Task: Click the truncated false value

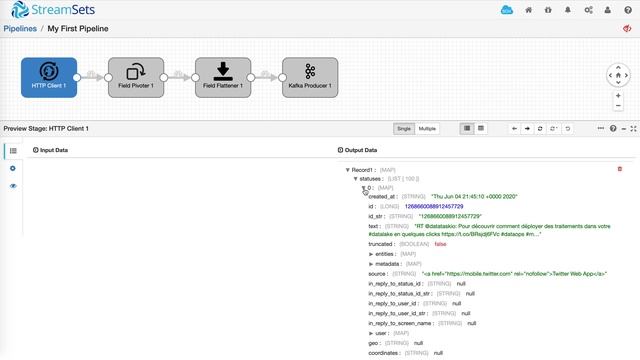Action: pos(440,244)
